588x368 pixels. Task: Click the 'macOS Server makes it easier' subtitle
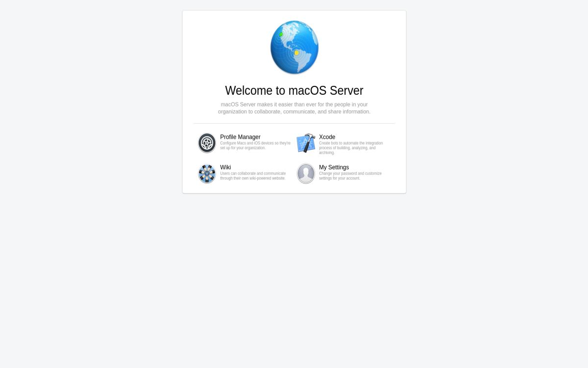point(294,108)
